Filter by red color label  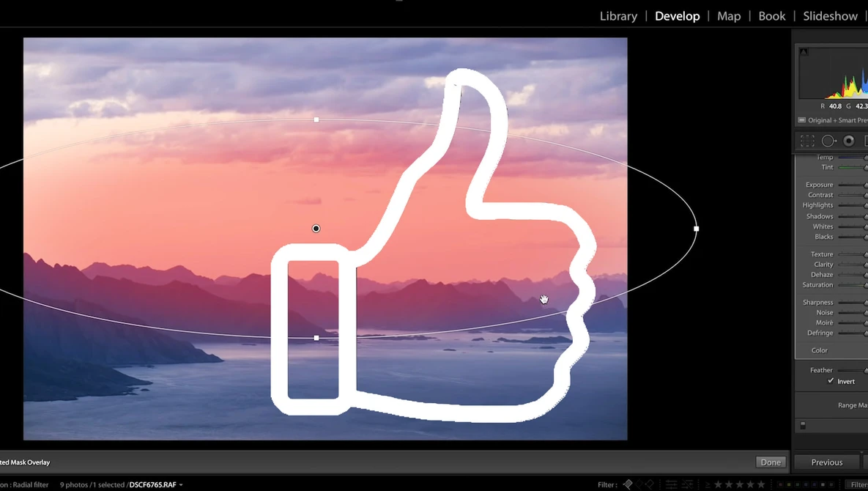pos(781,485)
